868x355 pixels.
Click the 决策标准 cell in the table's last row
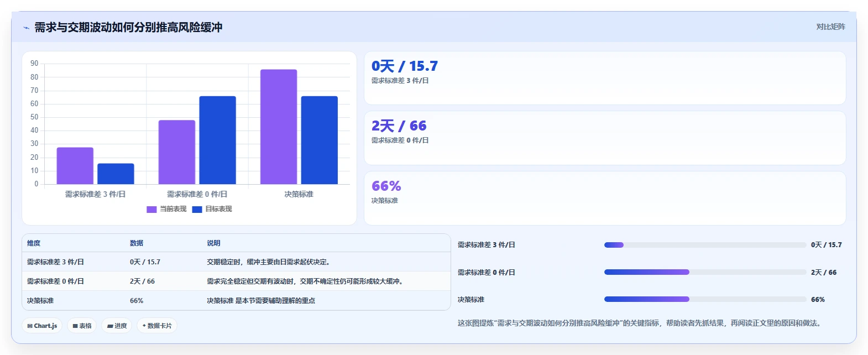click(40, 301)
